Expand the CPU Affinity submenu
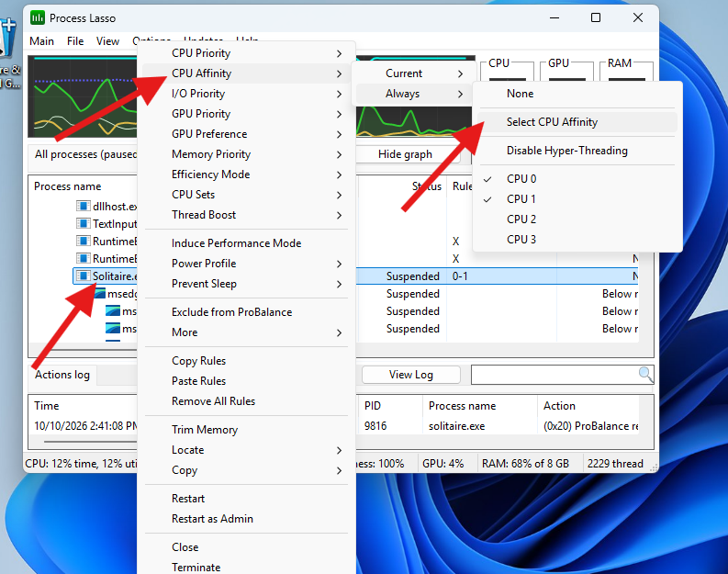 pos(247,73)
